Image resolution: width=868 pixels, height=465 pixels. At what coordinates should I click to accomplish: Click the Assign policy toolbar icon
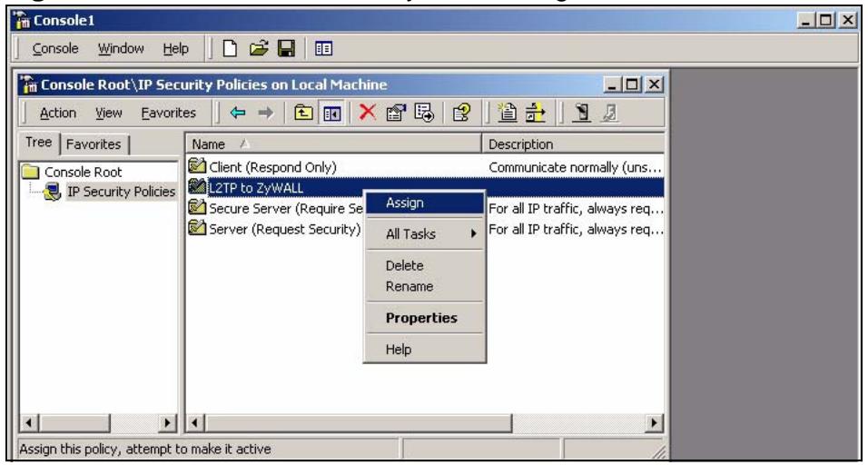(x=582, y=113)
